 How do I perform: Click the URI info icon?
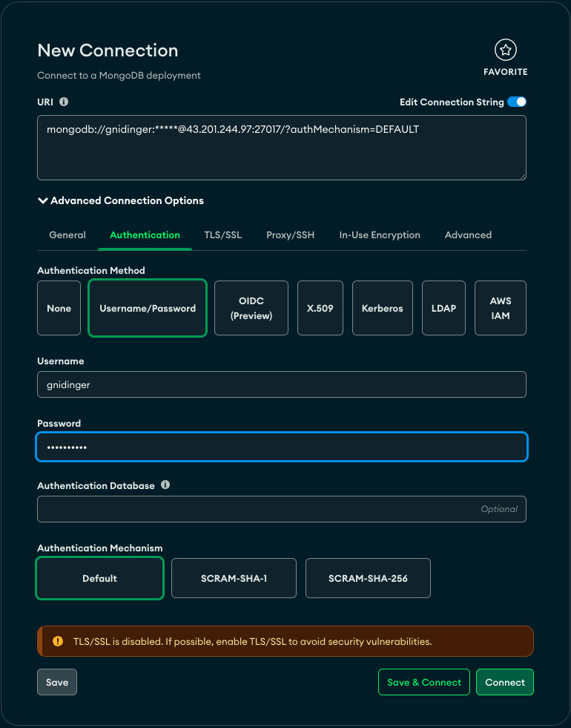64,102
